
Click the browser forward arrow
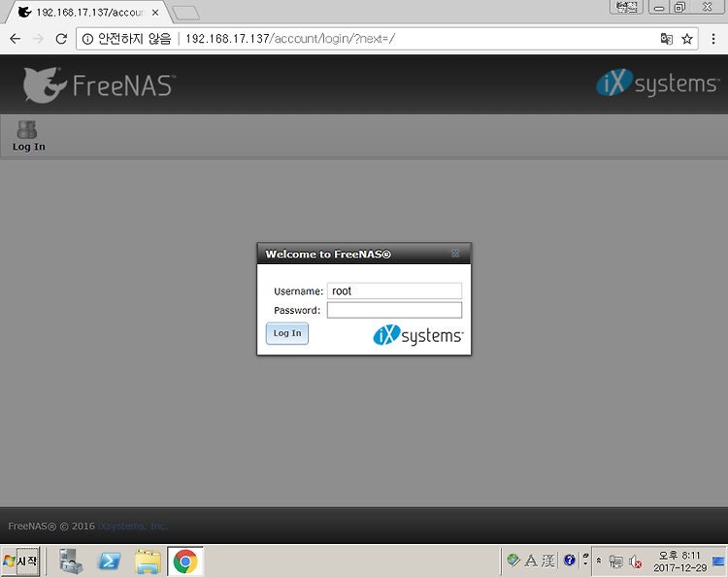click(x=38, y=39)
